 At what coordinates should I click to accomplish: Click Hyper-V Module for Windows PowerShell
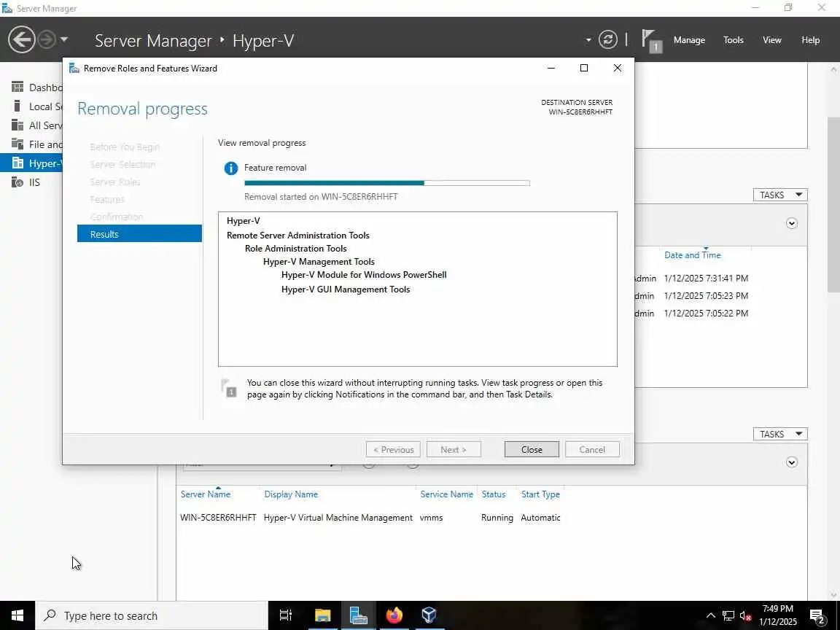coord(364,275)
